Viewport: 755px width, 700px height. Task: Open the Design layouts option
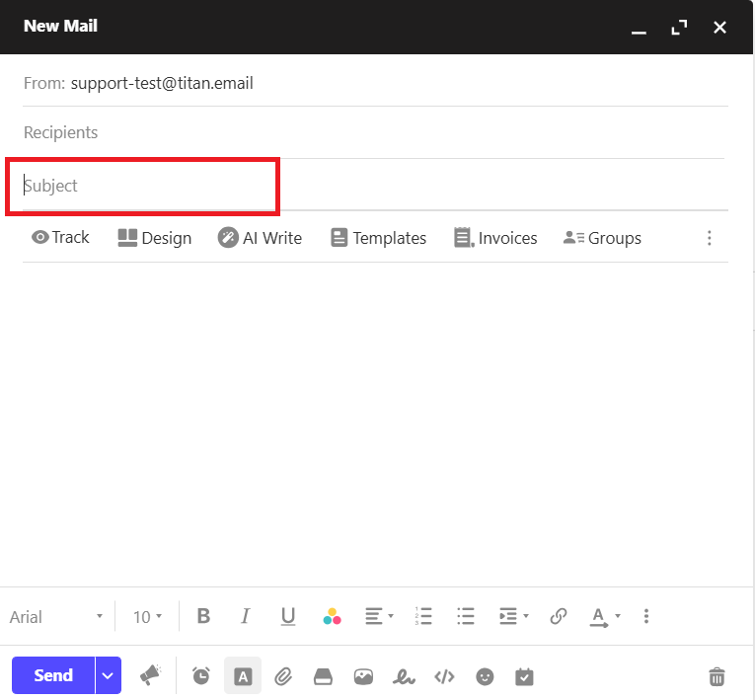click(x=155, y=238)
